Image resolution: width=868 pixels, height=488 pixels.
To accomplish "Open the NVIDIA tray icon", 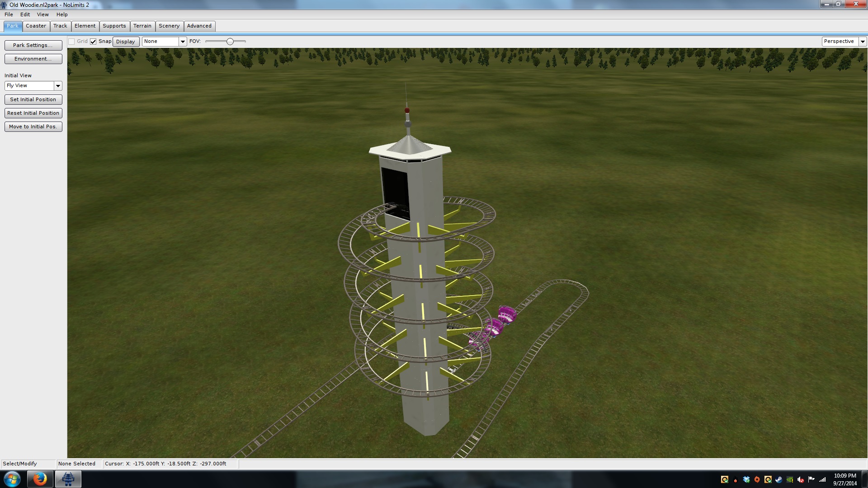I will (x=790, y=479).
